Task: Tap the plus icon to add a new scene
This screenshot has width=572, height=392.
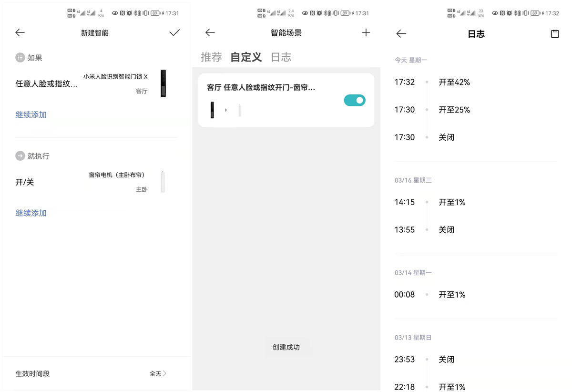Action: [366, 32]
